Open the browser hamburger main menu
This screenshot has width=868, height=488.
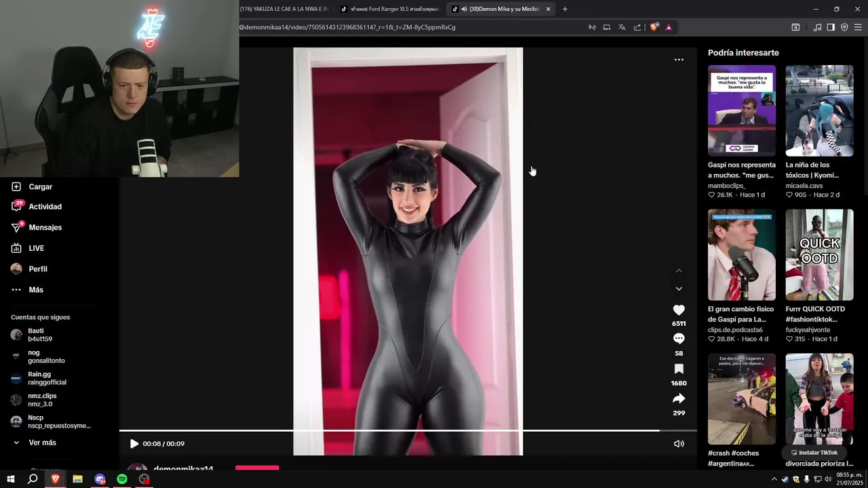click(x=858, y=27)
